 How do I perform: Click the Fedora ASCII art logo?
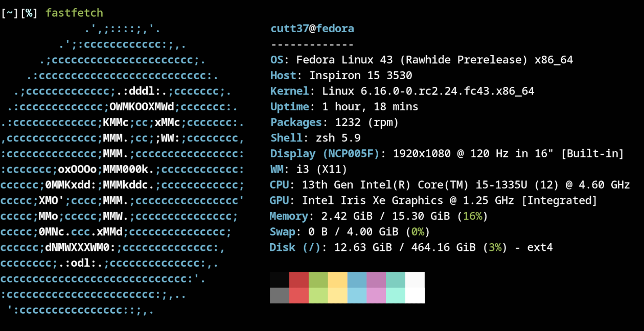(x=123, y=170)
